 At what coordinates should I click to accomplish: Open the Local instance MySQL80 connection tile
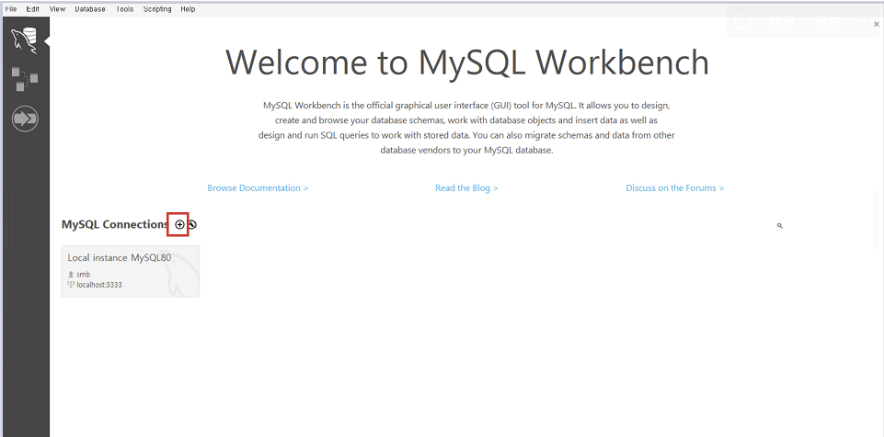click(x=130, y=271)
